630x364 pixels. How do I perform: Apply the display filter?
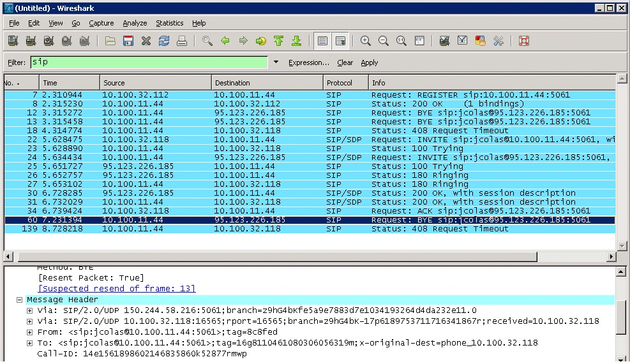click(369, 62)
